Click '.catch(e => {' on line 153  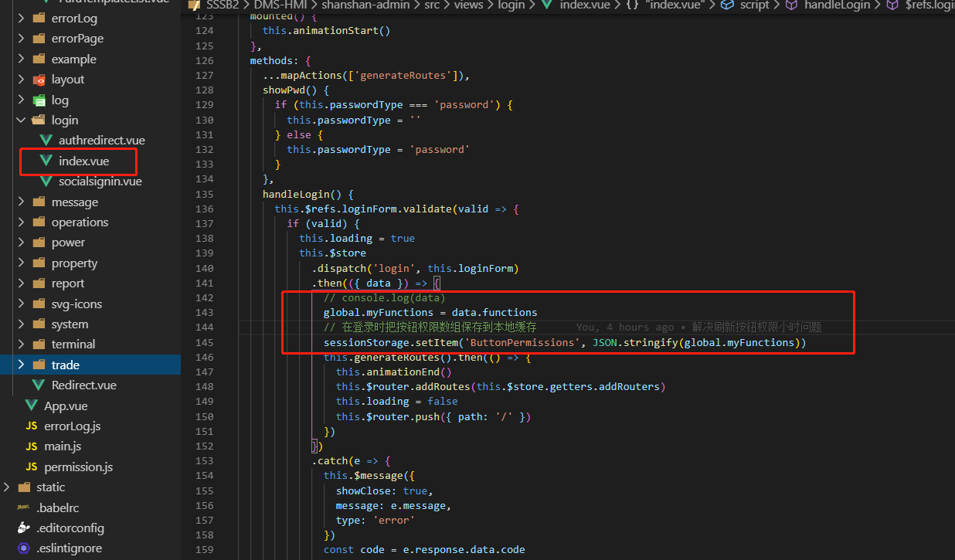352,460
